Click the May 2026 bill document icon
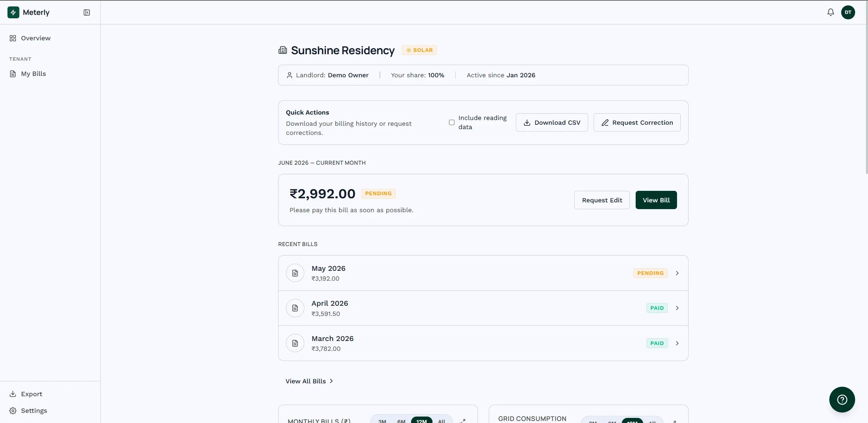This screenshot has width=868, height=423. [x=295, y=273]
